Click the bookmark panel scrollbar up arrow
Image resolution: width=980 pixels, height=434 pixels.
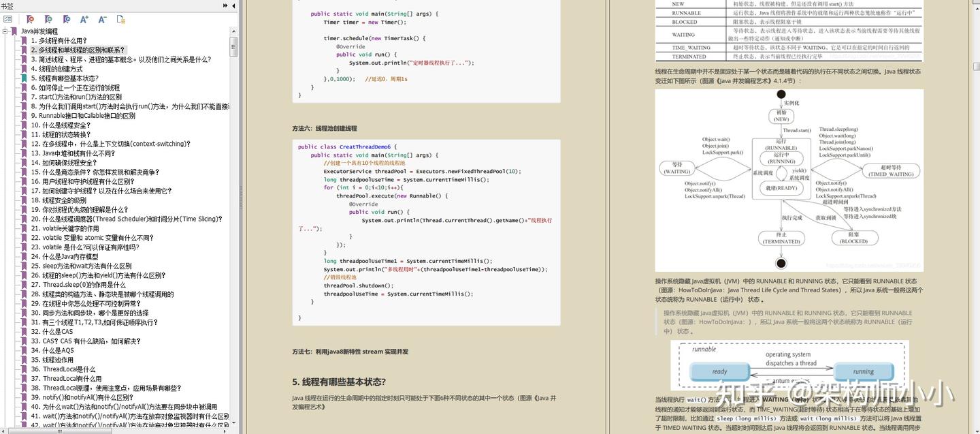coord(233,32)
